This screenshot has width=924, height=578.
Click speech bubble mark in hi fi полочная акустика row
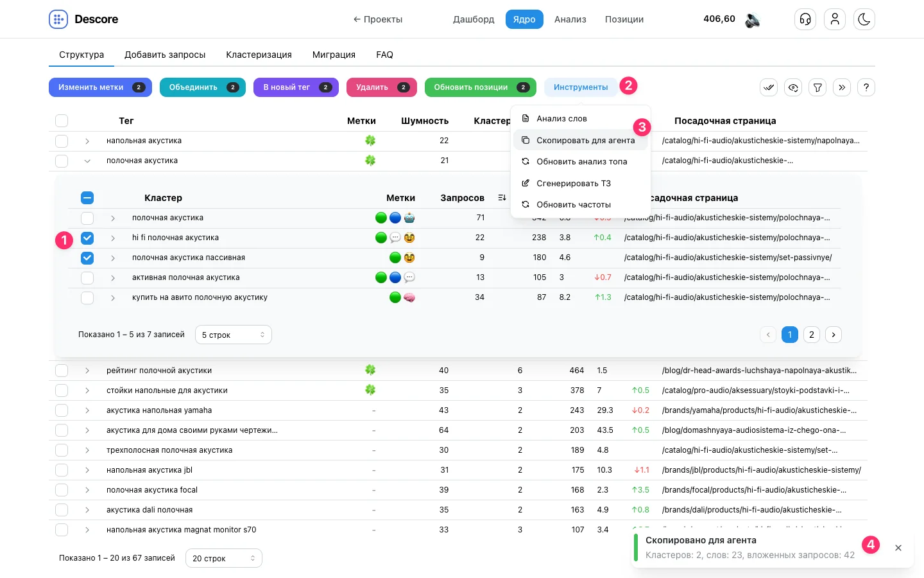[x=395, y=238]
